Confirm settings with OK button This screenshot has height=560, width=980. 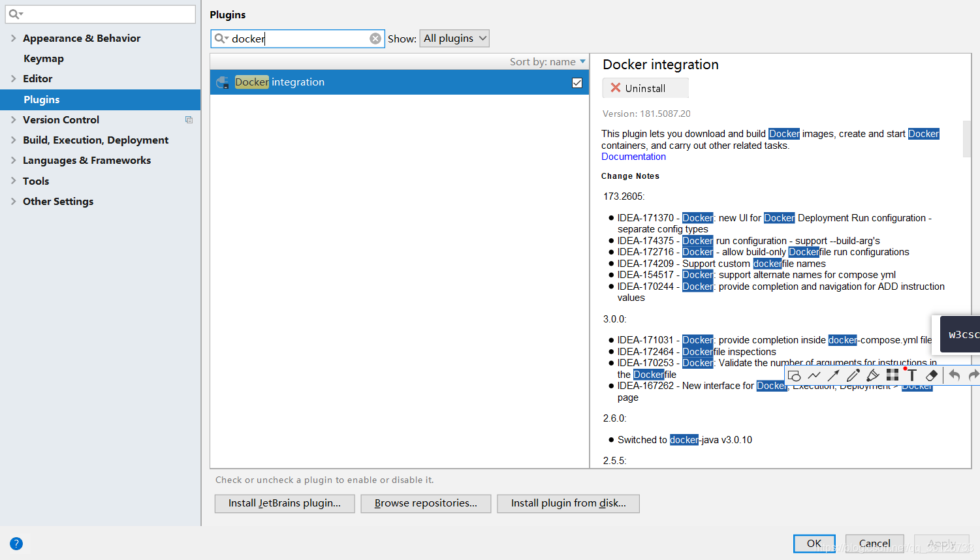click(814, 544)
